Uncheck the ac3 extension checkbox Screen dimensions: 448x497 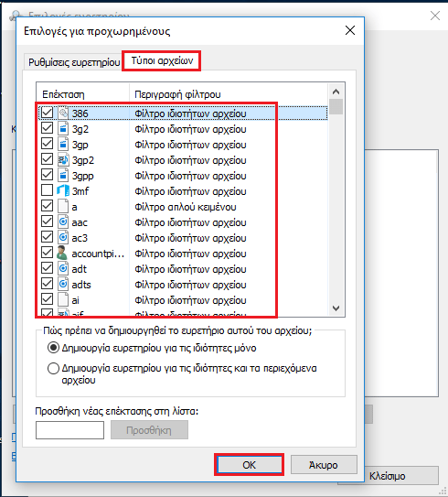pyautogui.click(x=48, y=237)
